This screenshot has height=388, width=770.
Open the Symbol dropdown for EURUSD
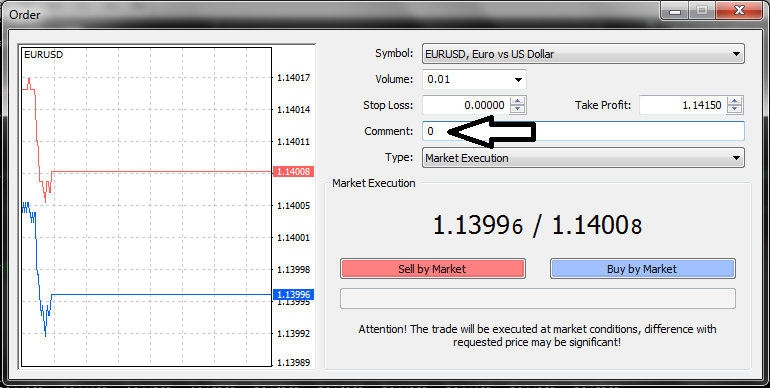pos(583,54)
